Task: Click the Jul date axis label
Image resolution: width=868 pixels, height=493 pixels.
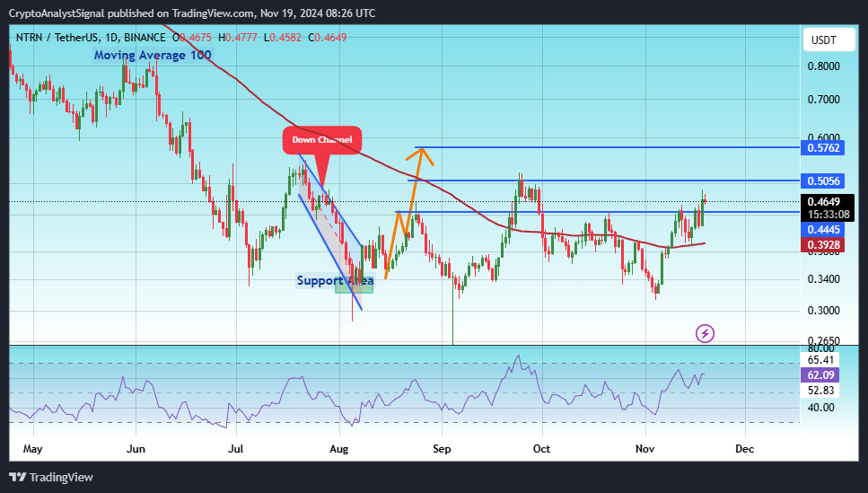Action: [x=236, y=449]
